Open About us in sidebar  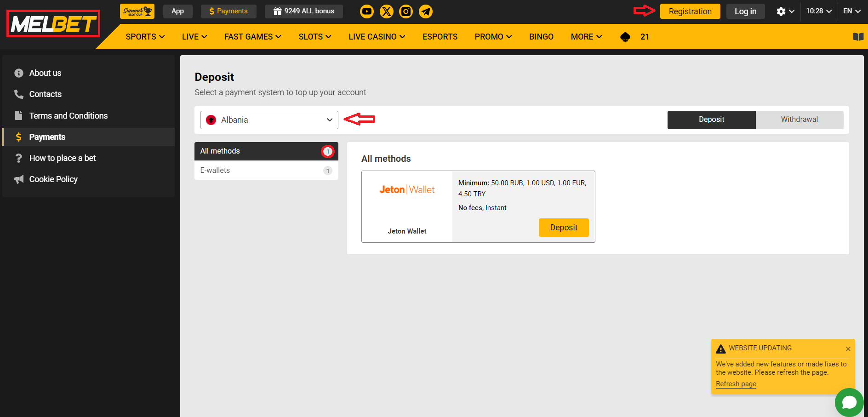[x=88, y=73]
